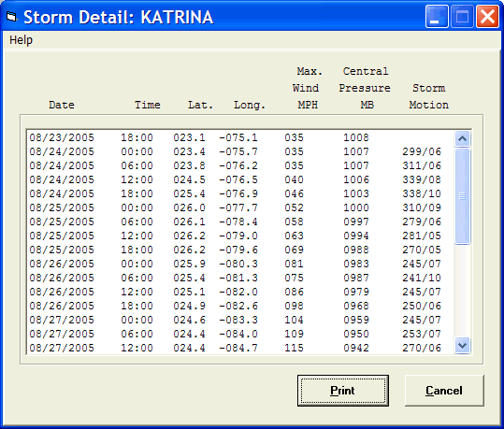This screenshot has width=504, height=429.
Task: Open the Help menu
Action: [x=21, y=40]
